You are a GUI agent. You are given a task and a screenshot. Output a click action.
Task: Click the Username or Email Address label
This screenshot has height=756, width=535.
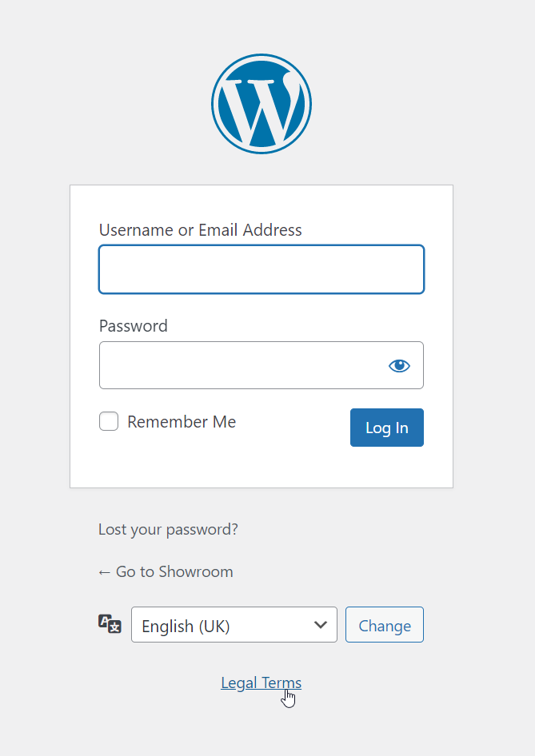[x=201, y=230]
